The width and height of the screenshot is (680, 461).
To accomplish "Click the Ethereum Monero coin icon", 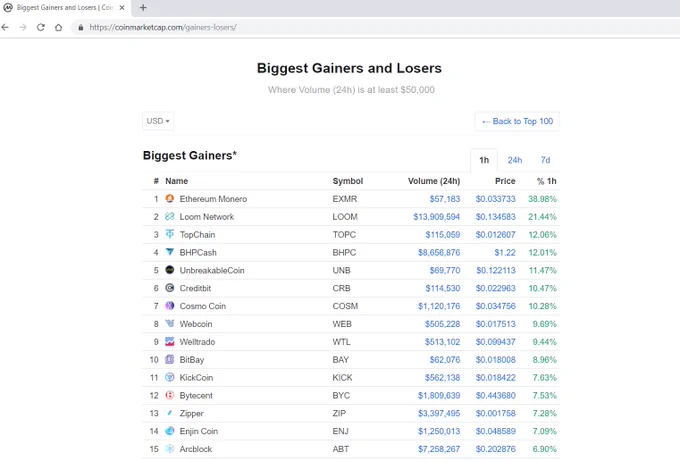I will [170, 198].
